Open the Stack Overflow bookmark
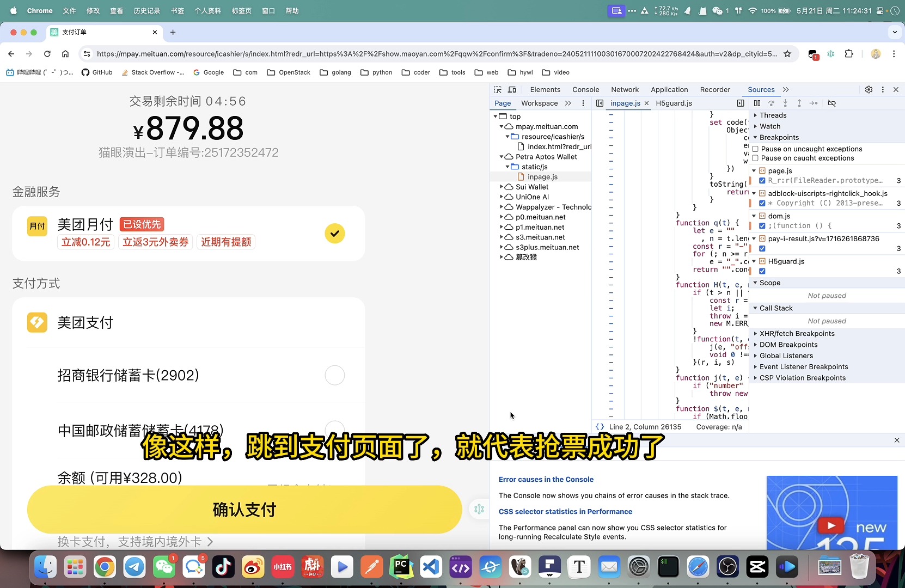This screenshot has height=588, width=905. pyautogui.click(x=153, y=72)
